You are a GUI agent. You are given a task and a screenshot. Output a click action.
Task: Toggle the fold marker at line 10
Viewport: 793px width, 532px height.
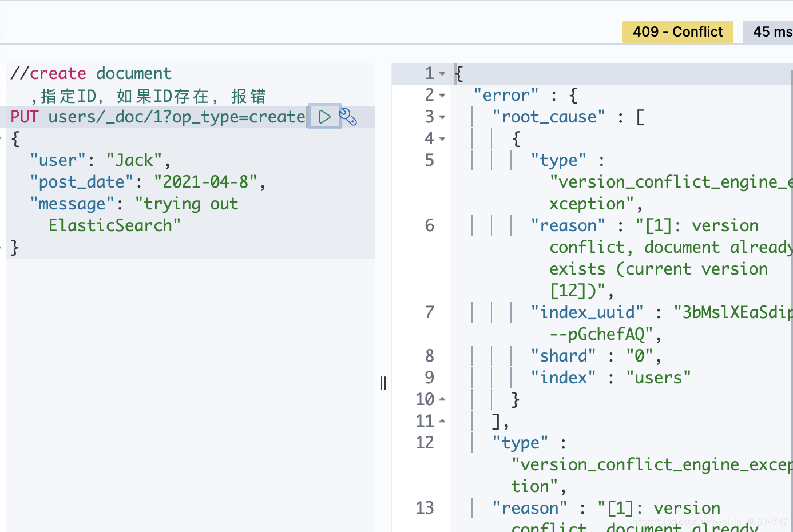click(x=442, y=399)
